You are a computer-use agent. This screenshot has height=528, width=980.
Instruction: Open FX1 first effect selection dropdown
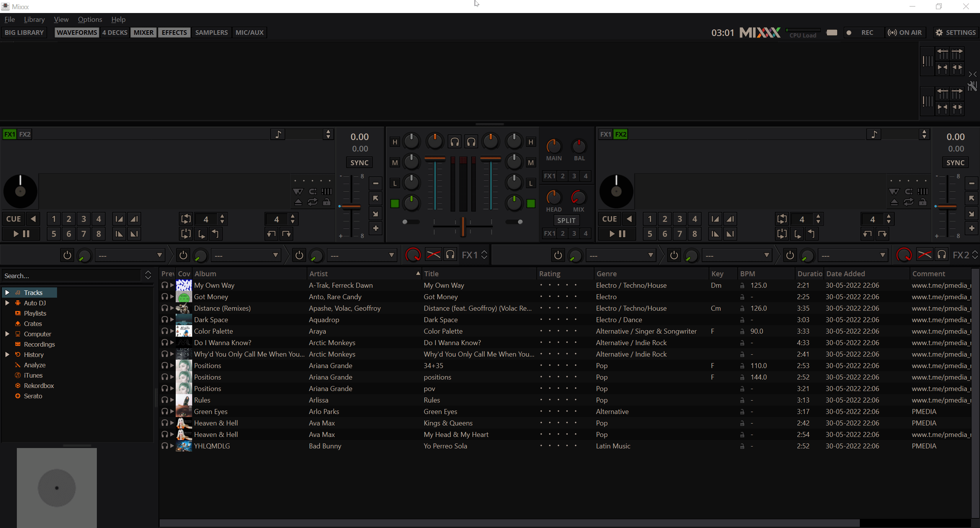point(130,255)
